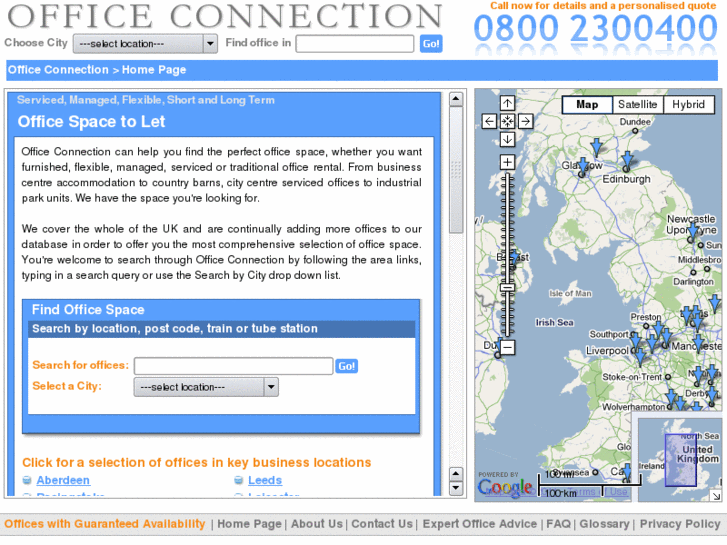
Task: Click Go! button beside Search for offices
Action: click(x=346, y=366)
